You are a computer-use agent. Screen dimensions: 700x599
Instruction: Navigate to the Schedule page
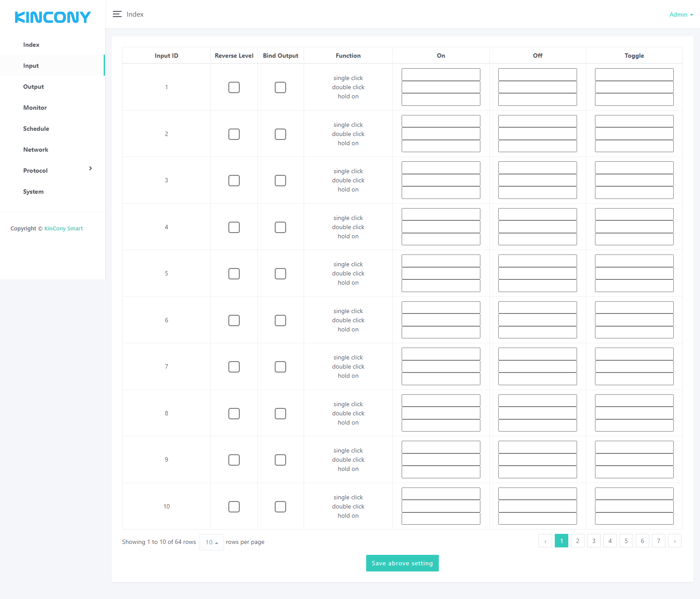(x=36, y=129)
